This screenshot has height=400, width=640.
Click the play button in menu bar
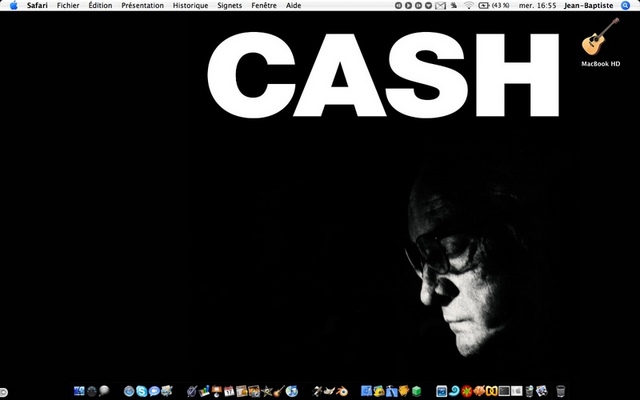[409, 5]
